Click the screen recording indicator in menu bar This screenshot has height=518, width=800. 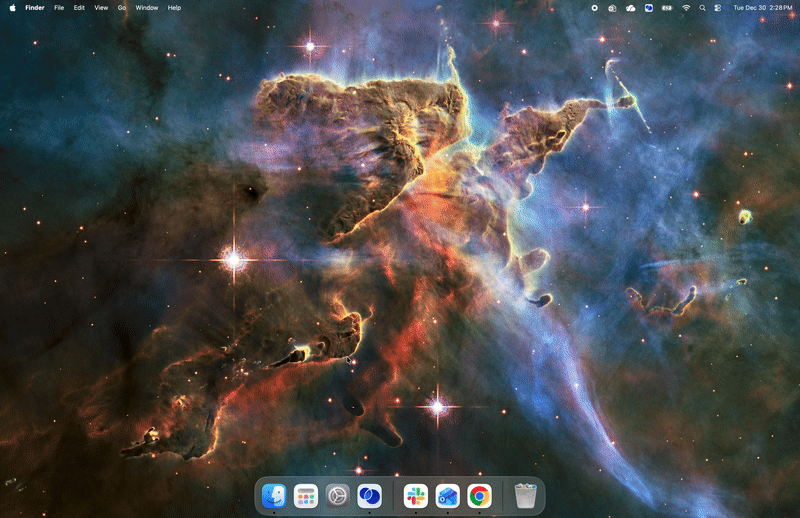point(594,8)
